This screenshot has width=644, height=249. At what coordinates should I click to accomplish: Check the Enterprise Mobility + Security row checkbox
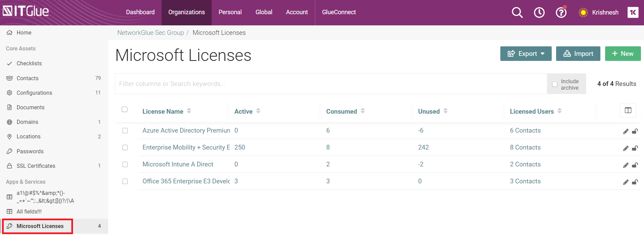point(125,148)
